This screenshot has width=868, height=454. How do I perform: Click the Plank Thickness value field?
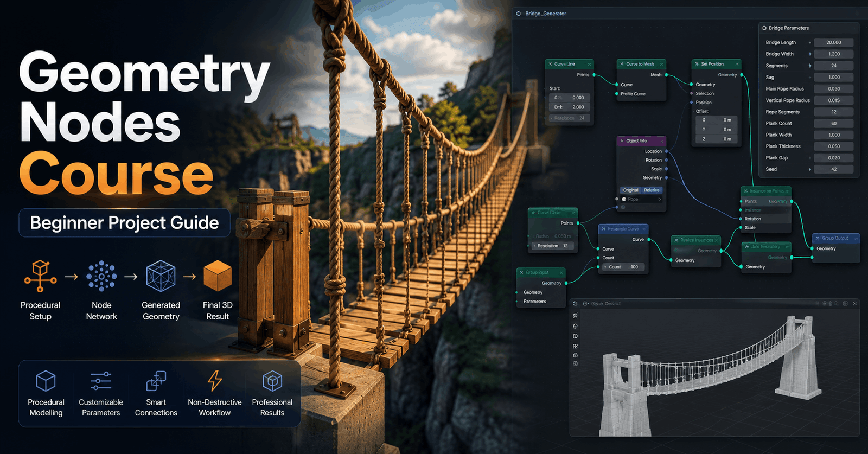[834, 146]
